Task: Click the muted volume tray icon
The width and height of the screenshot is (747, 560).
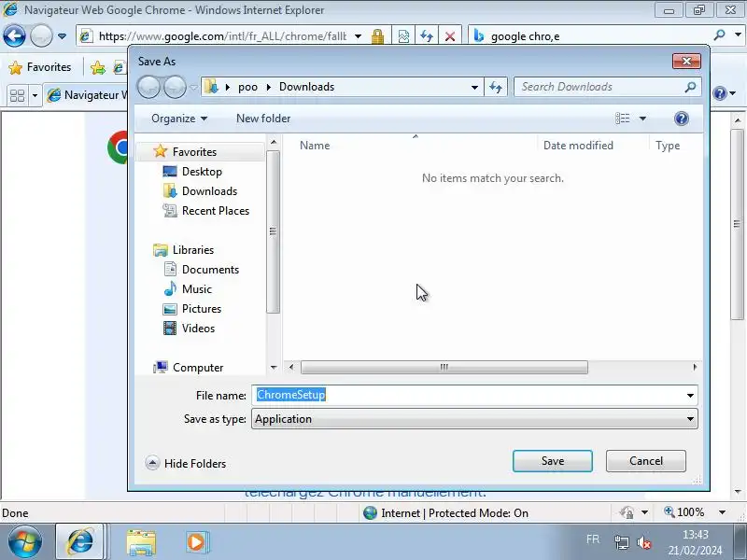Action: click(644, 542)
